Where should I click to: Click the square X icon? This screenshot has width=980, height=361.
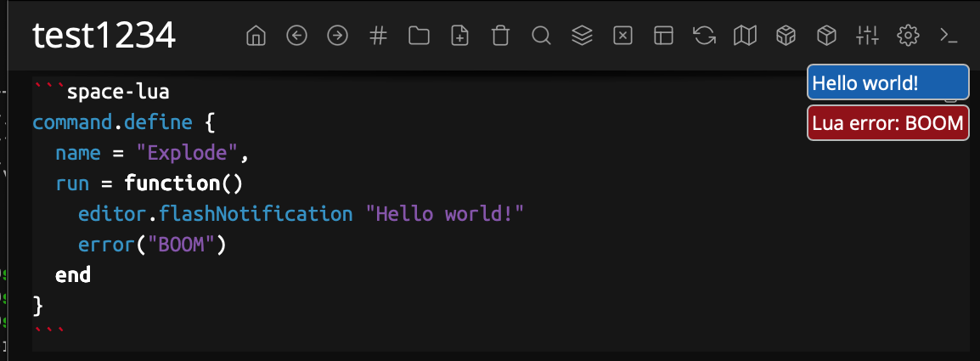(x=622, y=36)
